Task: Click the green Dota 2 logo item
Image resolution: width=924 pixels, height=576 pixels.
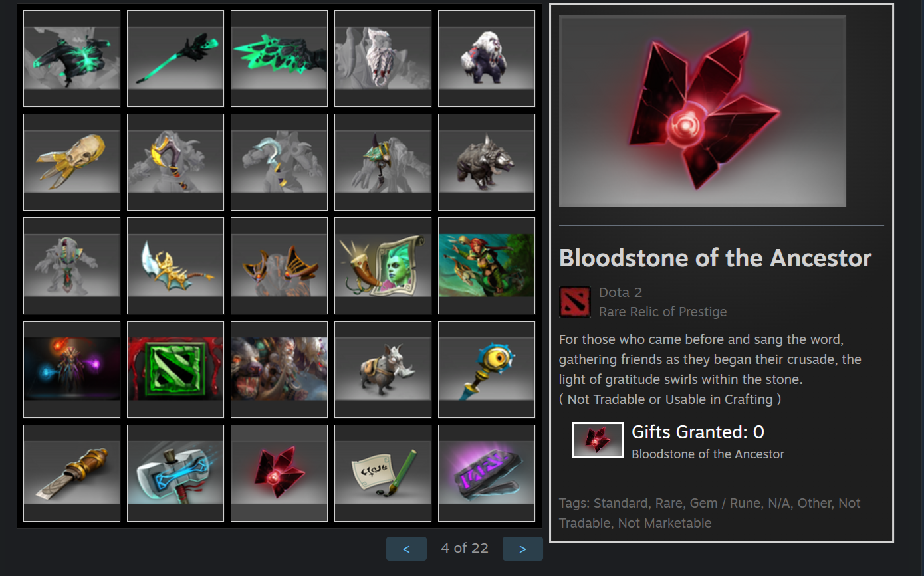Action: (175, 369)
